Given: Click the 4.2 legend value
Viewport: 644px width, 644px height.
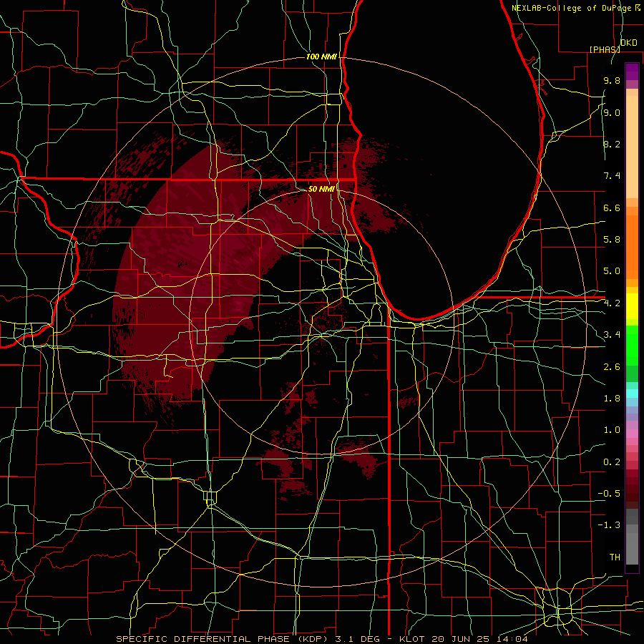Looking at the screenshot, I should pyautogui.click(x=612, y=303).
